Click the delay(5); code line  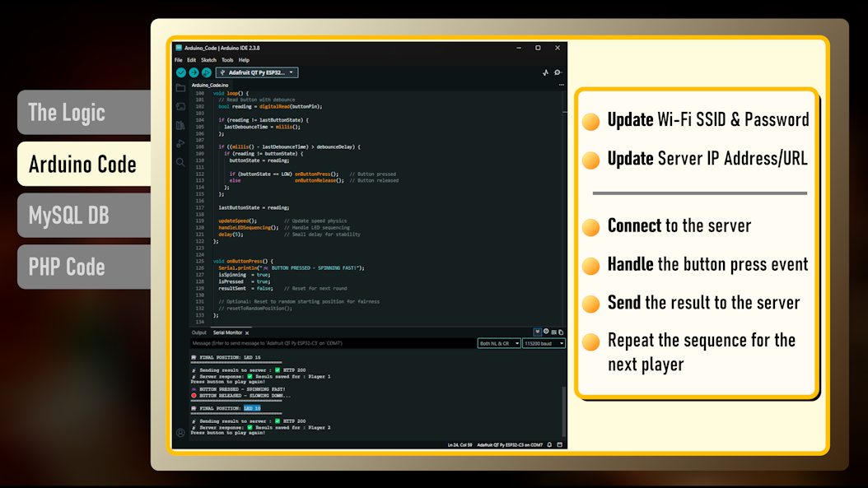[231, 234]
